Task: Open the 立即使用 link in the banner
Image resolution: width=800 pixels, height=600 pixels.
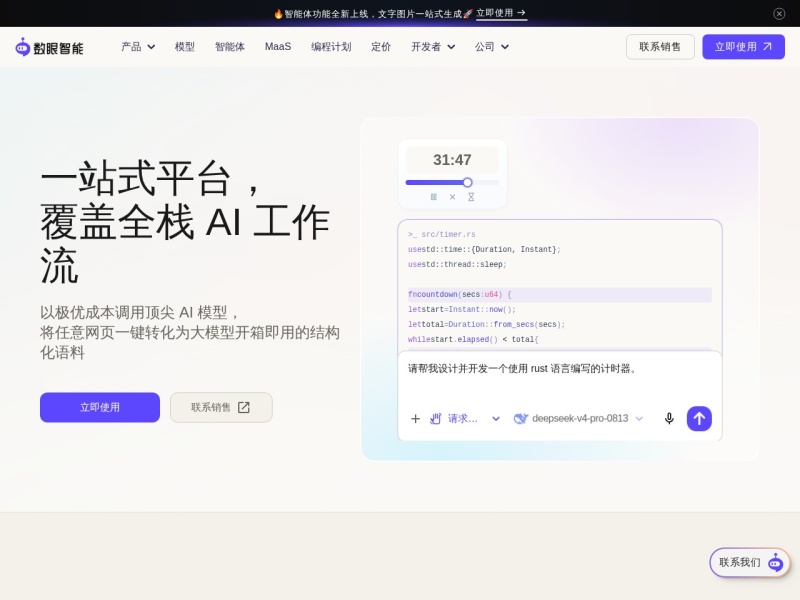Action: pos(501,13)
